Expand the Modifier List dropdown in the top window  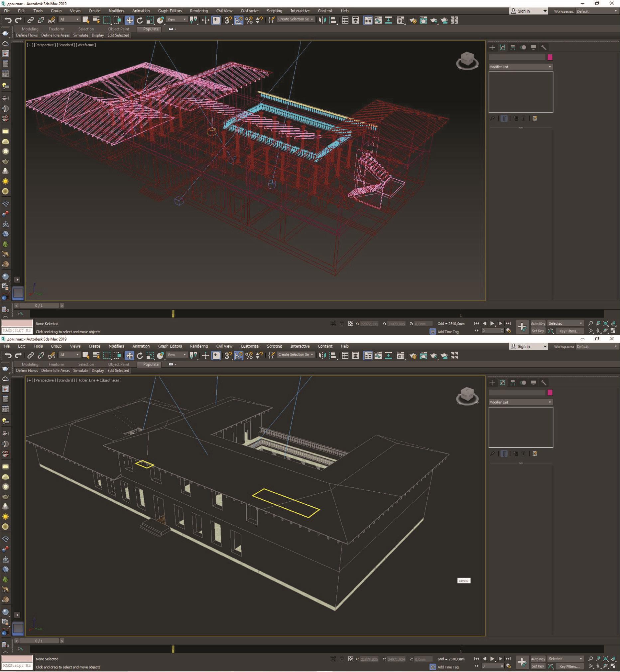[520, 67]
